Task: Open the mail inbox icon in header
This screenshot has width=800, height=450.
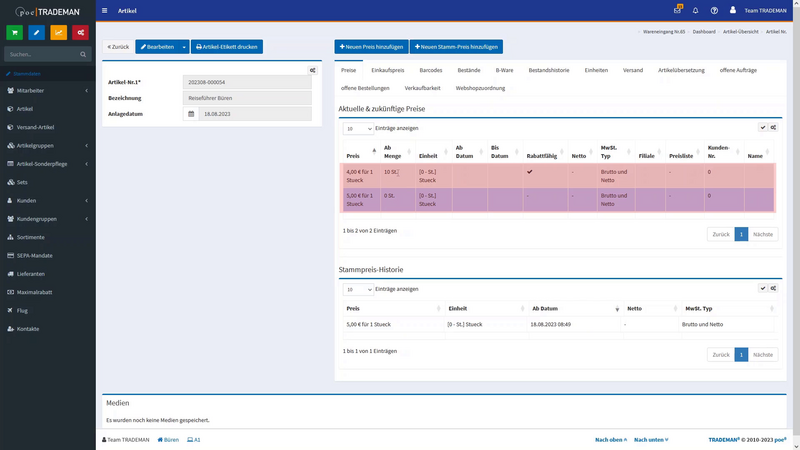Action: (x=677, y=10)
